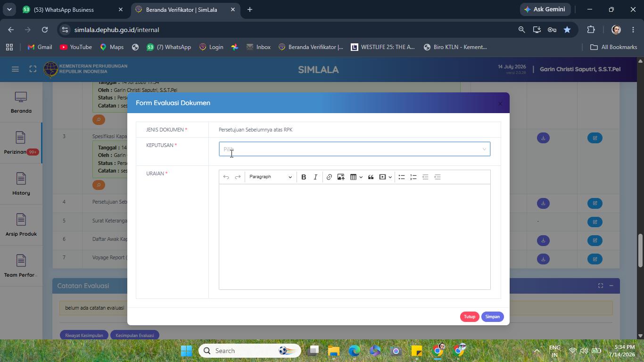Insert a table in the editor

click(x=353, y=177)
